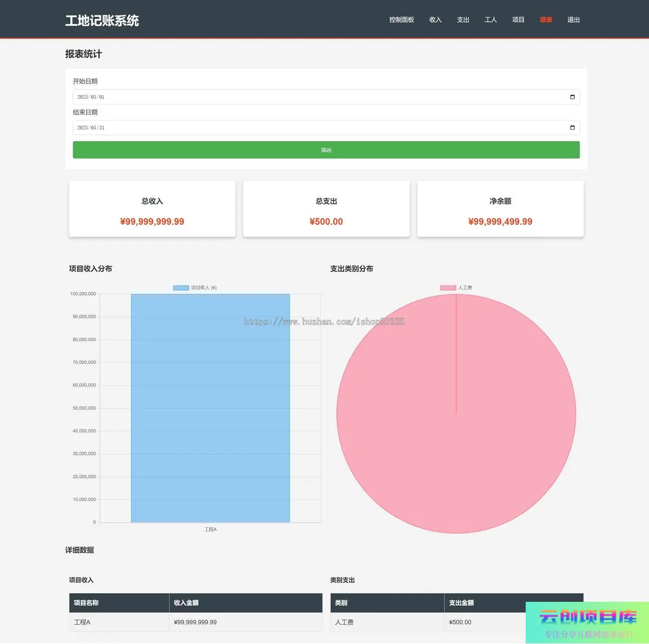Click the 项目名称 table column header

click(87, 603)
